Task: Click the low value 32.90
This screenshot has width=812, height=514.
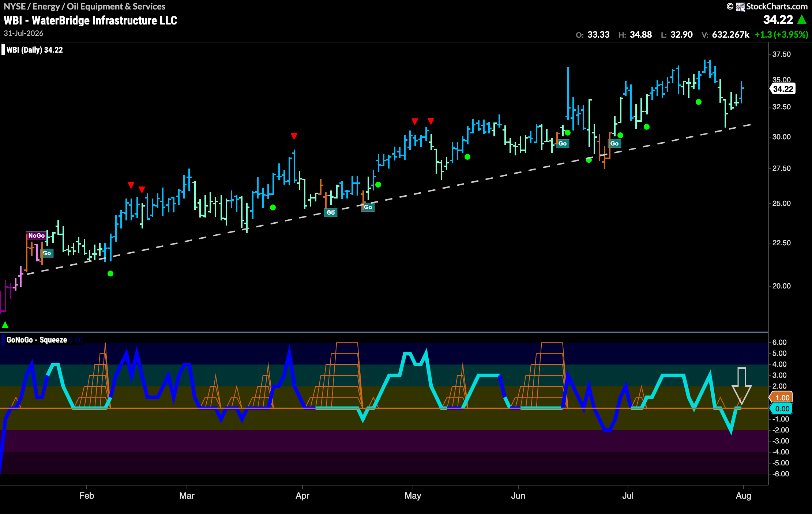Action: click(681, 35)
